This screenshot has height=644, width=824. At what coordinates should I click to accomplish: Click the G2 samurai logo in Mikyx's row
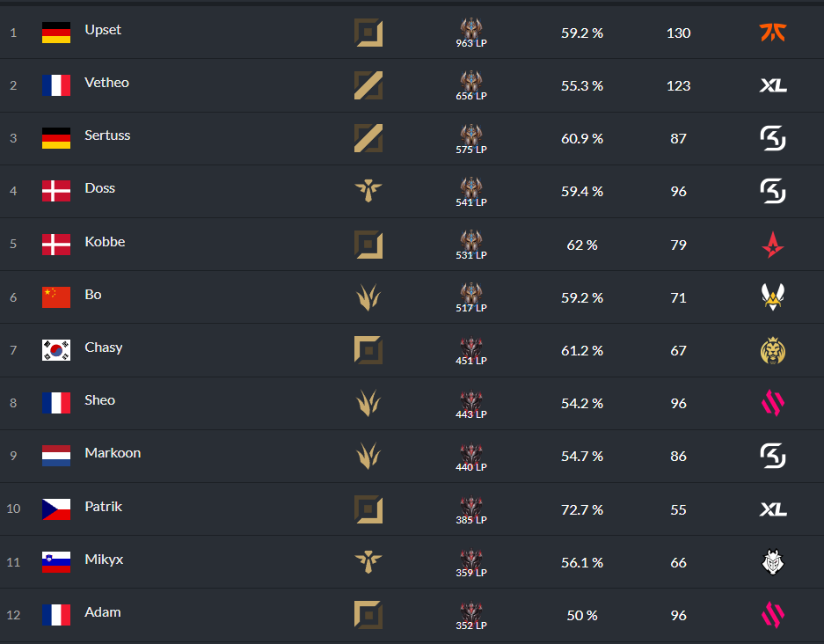[772, 562]
